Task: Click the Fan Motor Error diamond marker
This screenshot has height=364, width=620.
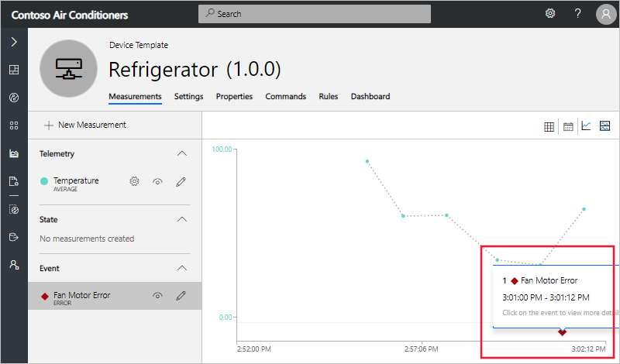Action: pos(562,332)
